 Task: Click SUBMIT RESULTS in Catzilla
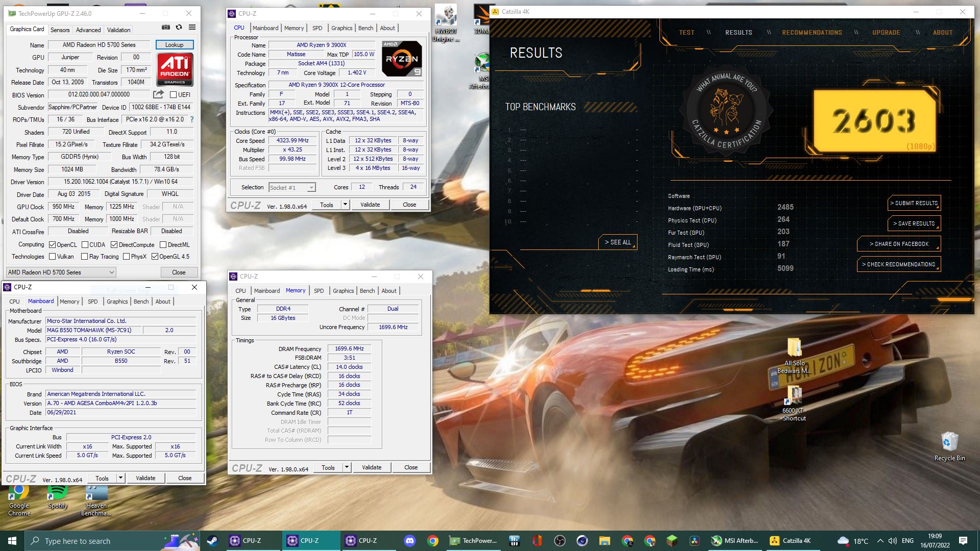[x=914, y=203]
